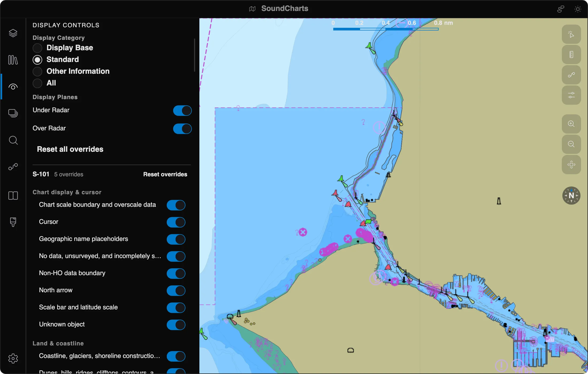Toggle No data, unsurveyed switch
The image size is (588, 374).
click(x=176, y=256)
